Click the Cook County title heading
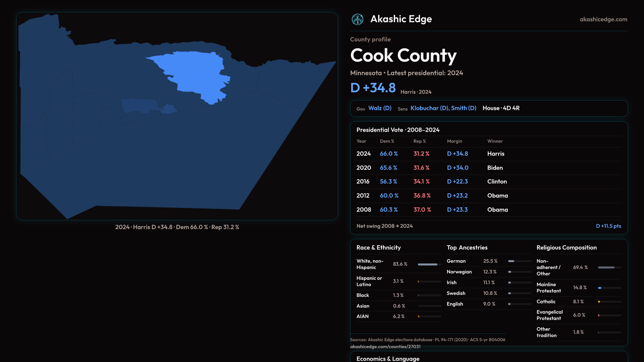Screen dimensions: 644x362 403,56
